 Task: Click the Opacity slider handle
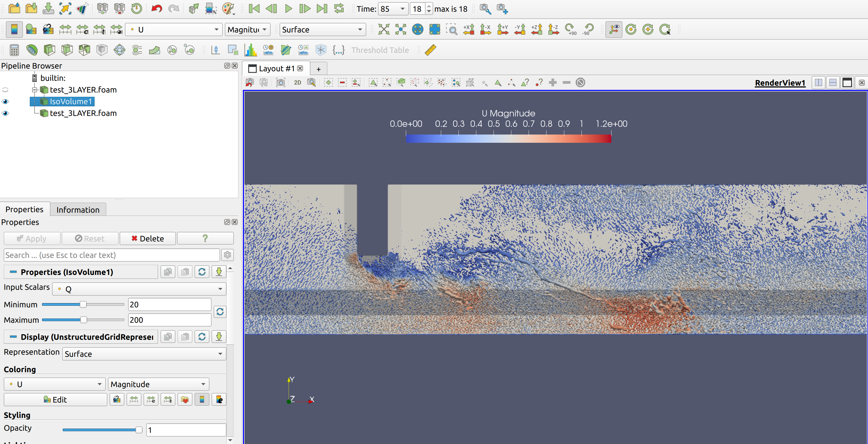click(x=138, y=430)
